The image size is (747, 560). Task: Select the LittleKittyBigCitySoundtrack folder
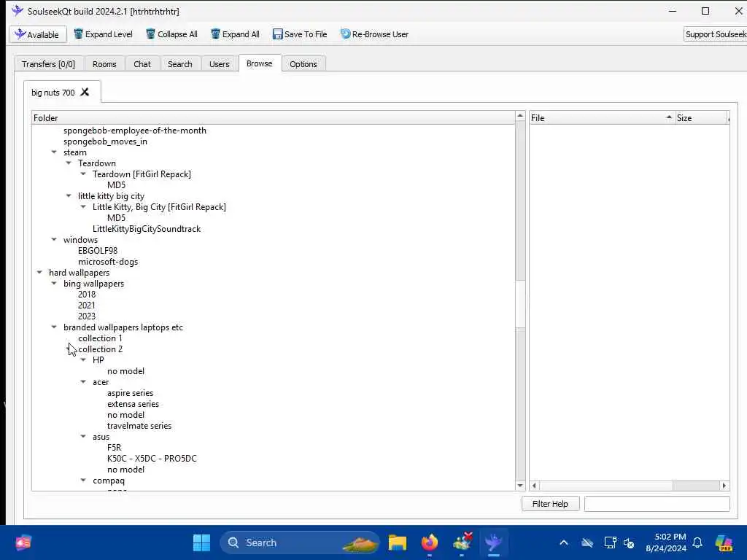[147, 228]
